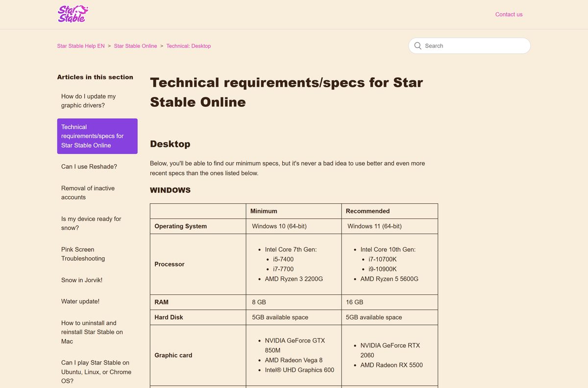Click 'AMD Radeon RX 5500' entry

[x=392, y=365]
